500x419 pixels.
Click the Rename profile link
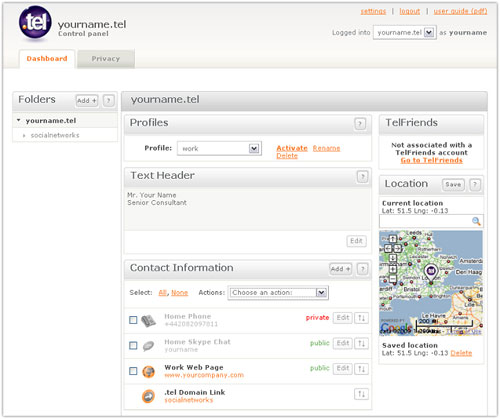(326, 148)
